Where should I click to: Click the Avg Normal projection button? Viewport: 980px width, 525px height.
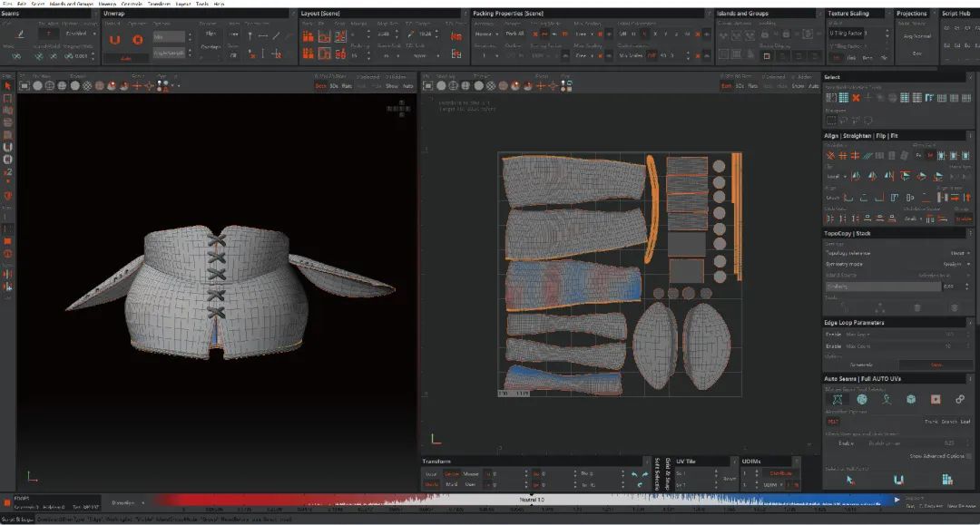pos(916,36)
